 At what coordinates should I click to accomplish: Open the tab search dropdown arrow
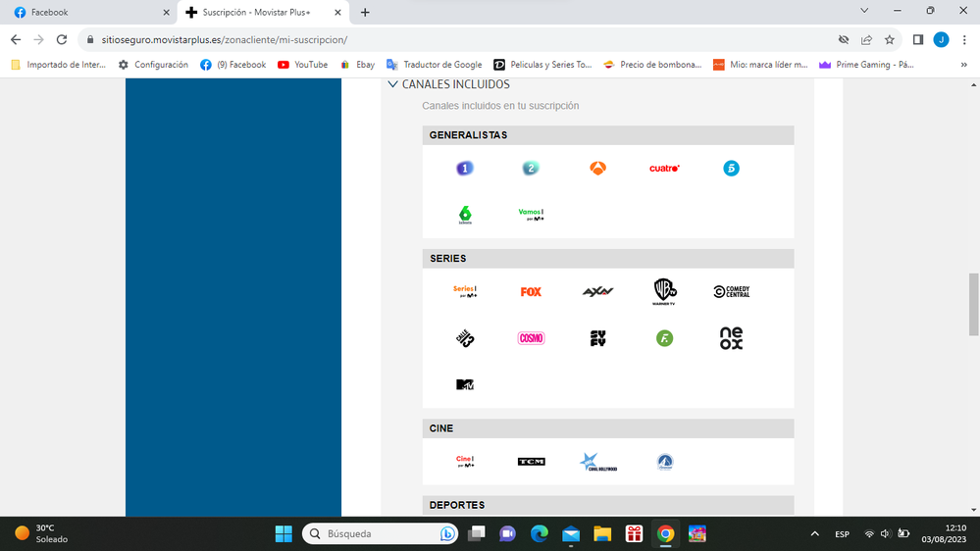click(x=864, y=11)
